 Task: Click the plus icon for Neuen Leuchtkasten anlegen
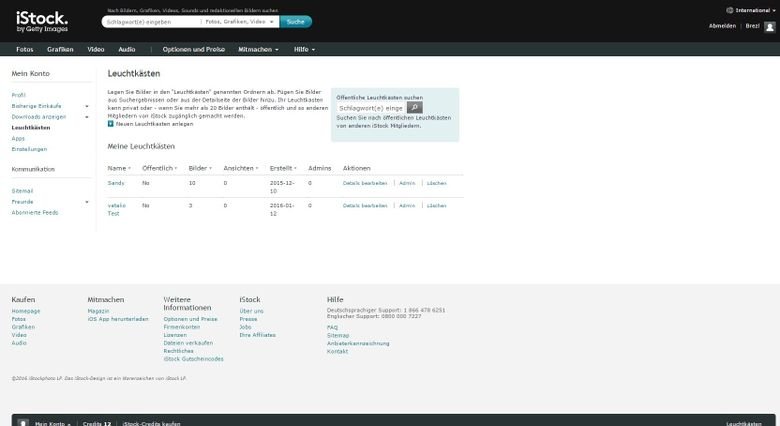[x=111, y=123]
